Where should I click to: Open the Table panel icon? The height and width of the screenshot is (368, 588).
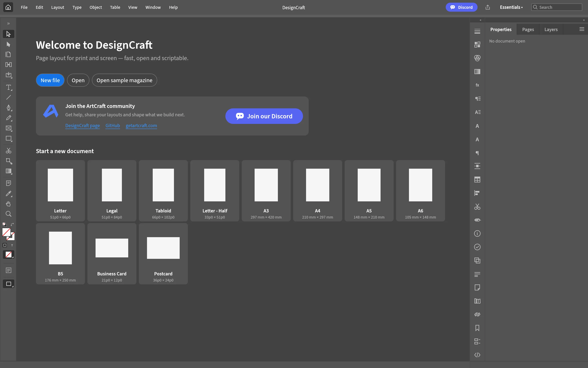[477, 180]
